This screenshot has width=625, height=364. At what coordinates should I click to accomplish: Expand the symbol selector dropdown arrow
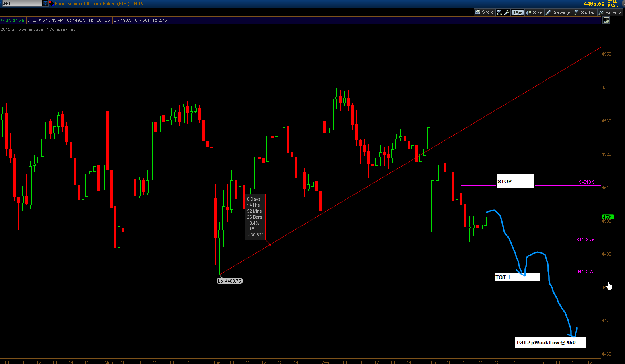[45, 4]
